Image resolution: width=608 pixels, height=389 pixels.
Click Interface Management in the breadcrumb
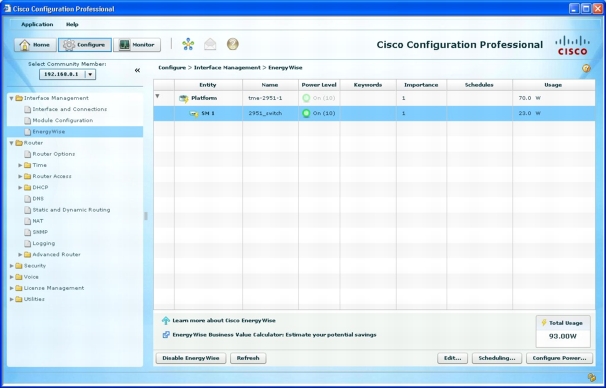(227, 68)
